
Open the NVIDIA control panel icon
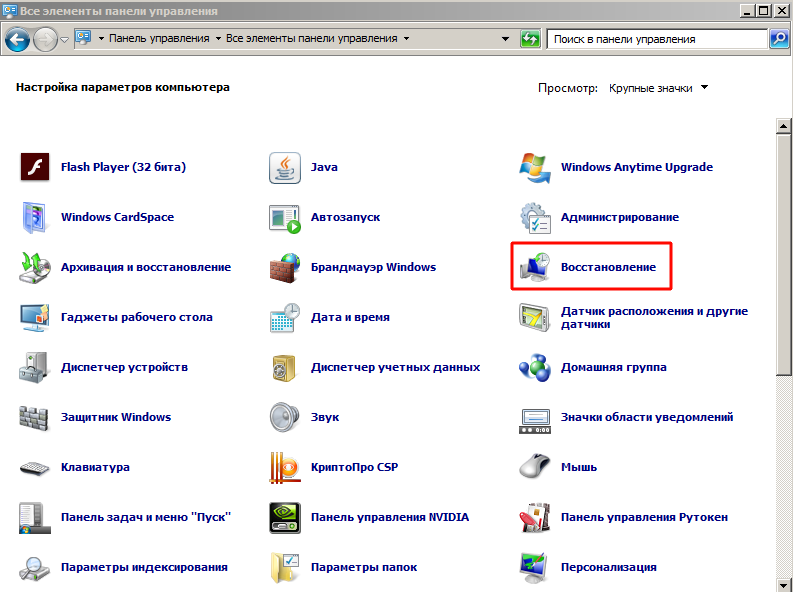coord(285,518)
